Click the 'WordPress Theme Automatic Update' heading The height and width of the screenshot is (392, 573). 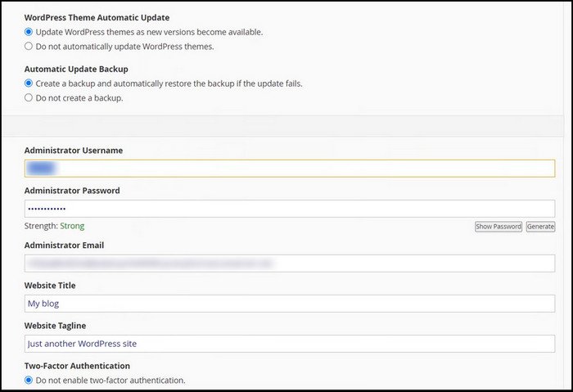103,17
